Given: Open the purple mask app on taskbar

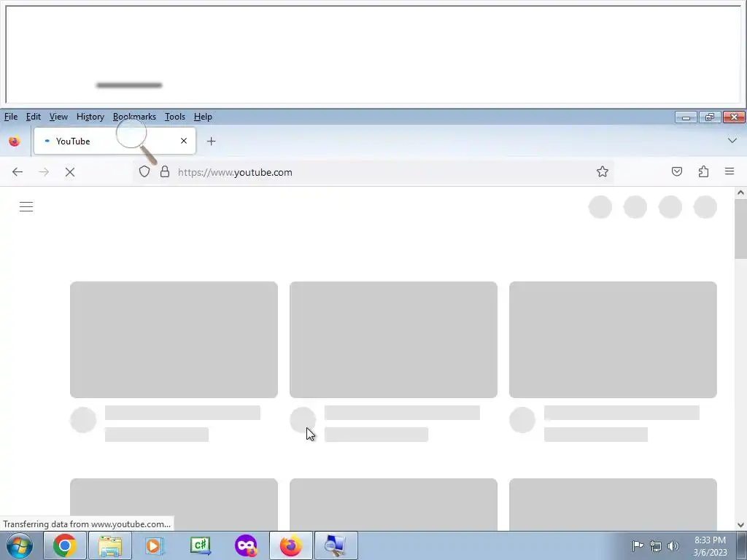Looking at the screenshot, I should (246, 545).
